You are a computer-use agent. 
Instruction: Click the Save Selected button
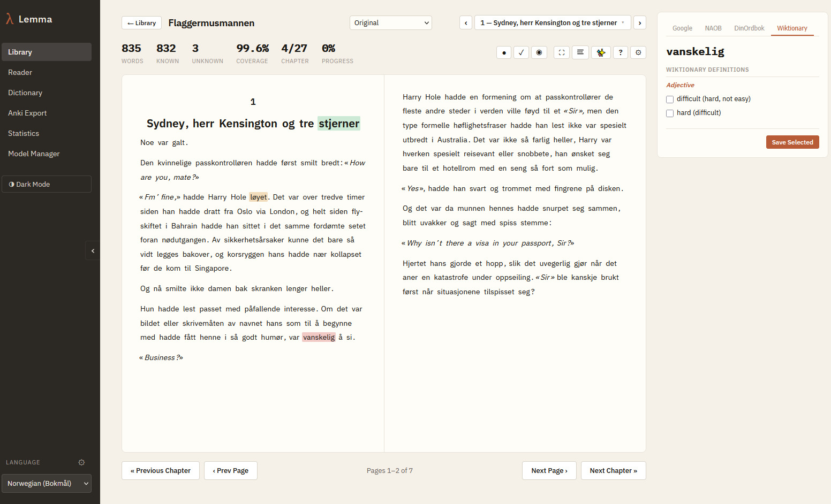(792, 142)
